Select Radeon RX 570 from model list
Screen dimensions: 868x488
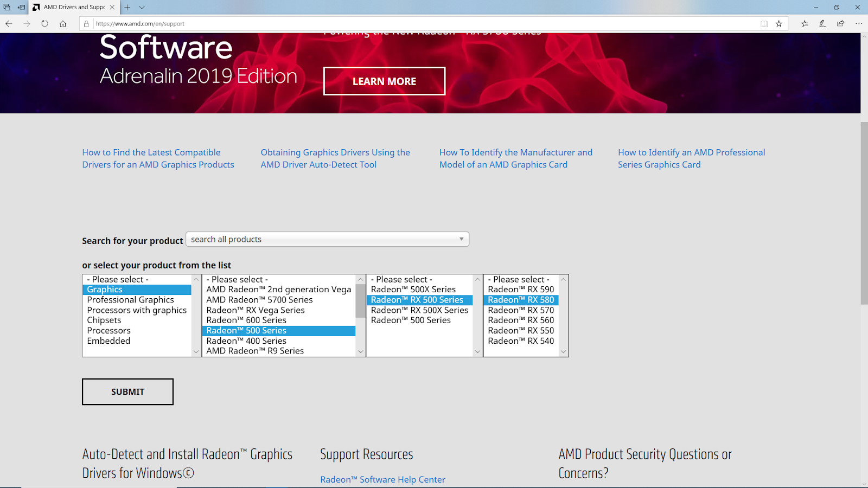click(521, 310)
